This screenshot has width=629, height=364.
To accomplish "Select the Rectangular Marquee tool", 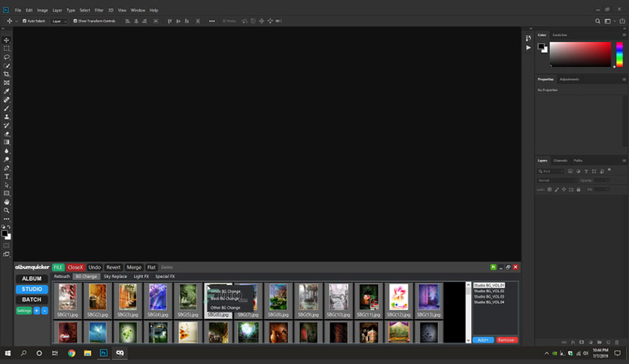I will coord(7,48).
